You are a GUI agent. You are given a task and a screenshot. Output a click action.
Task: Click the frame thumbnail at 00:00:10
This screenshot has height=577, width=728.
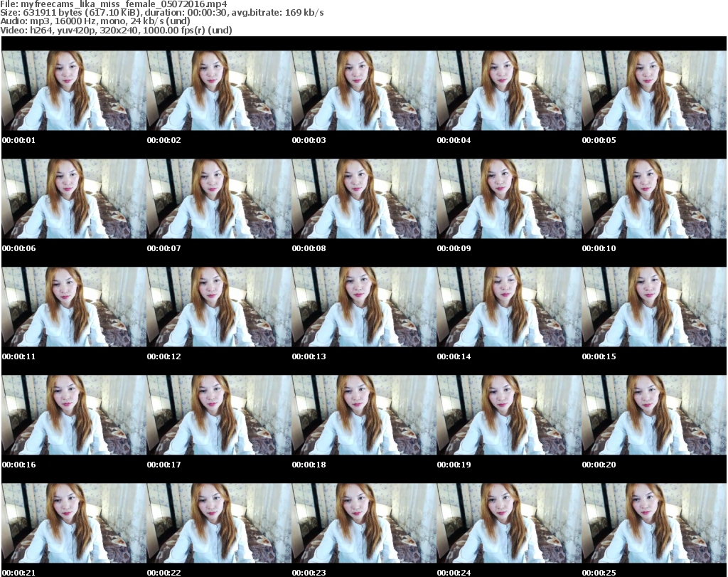pyautogui.click(x=654, y=198)
